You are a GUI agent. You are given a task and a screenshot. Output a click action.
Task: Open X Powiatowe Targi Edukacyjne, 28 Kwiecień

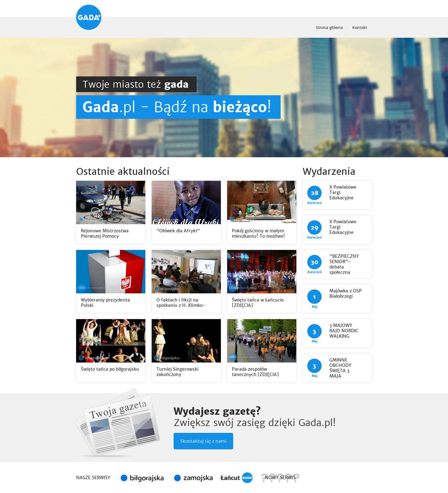coord(343,192)
